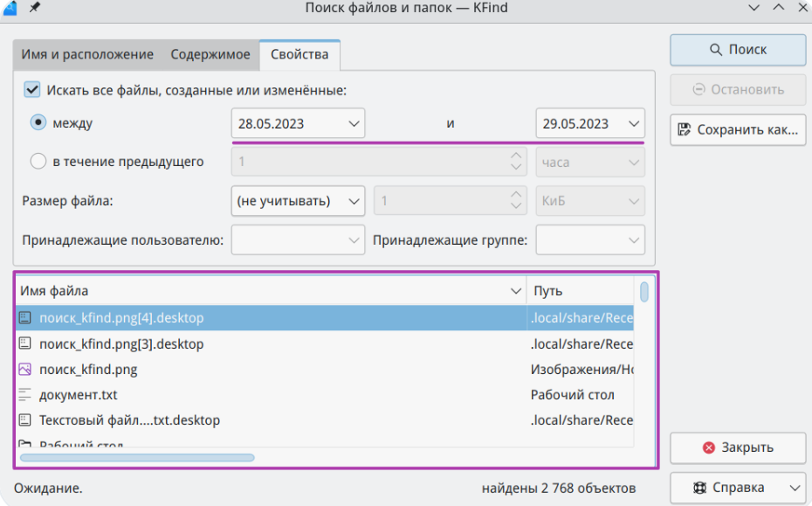Click the text file icon beside документ.txt

point(25,395)
